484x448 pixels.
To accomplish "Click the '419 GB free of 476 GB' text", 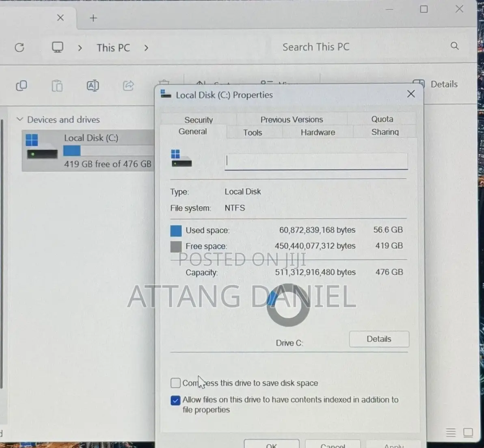I will point(108,164).
